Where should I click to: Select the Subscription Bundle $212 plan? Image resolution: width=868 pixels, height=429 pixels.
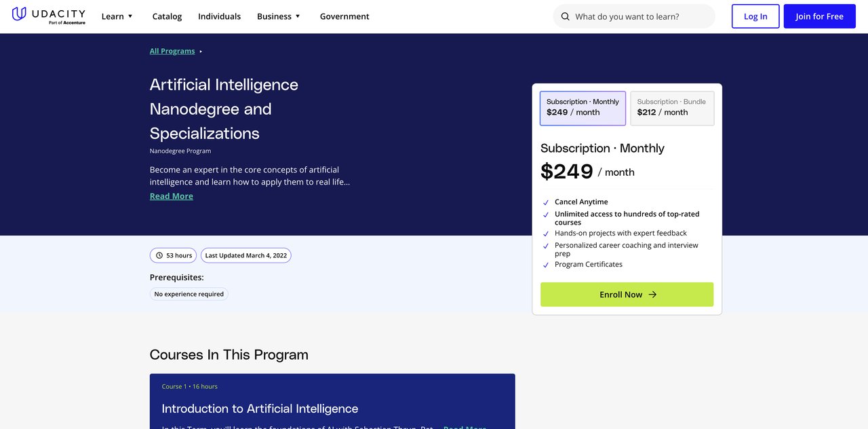click(671, 108)
